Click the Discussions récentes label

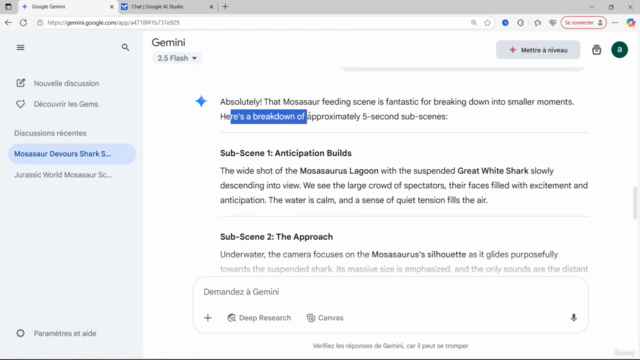pos(50,133)
